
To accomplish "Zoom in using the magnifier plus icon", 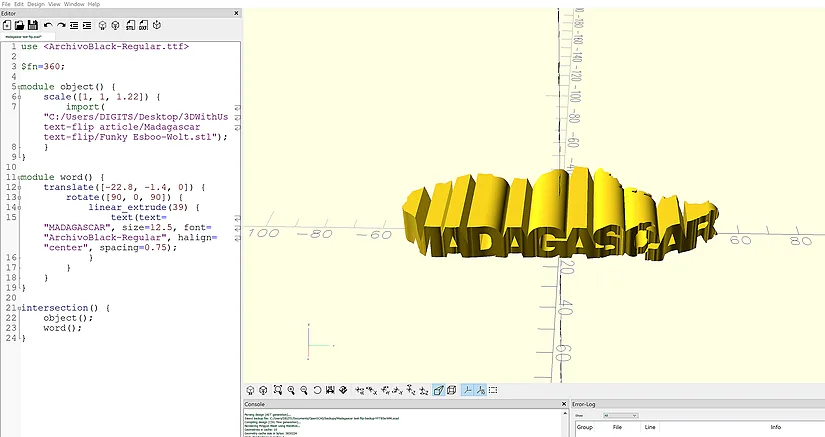I will [x=291, y=390].
